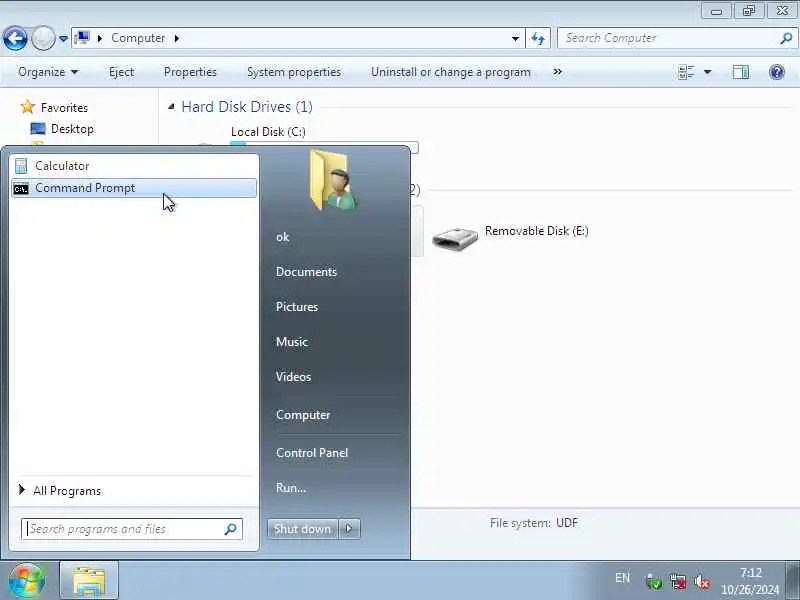Go back with the Explorer Back arrow

tap(15, 38)
